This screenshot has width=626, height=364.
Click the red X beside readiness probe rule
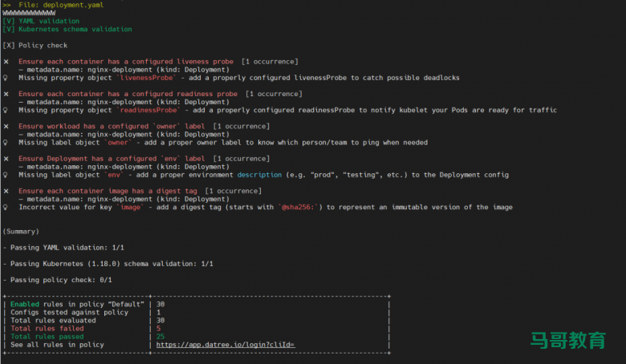tap(6, 94)
